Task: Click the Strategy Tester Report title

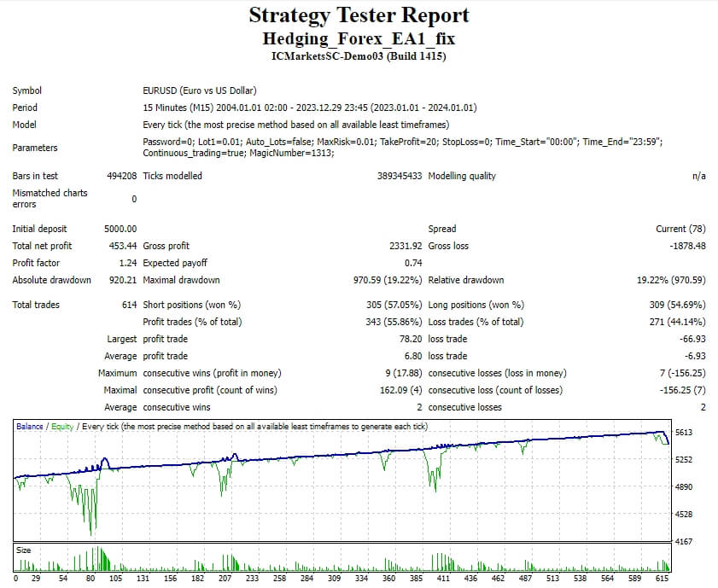Action: coord(359,15)
